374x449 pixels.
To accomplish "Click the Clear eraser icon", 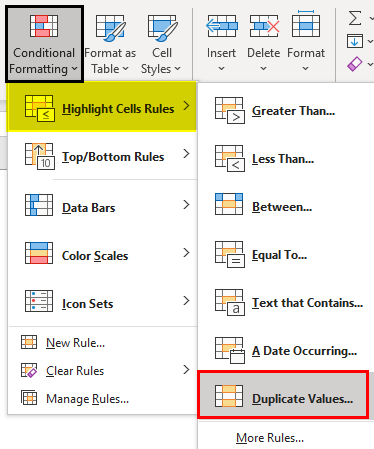I will 355,64.
